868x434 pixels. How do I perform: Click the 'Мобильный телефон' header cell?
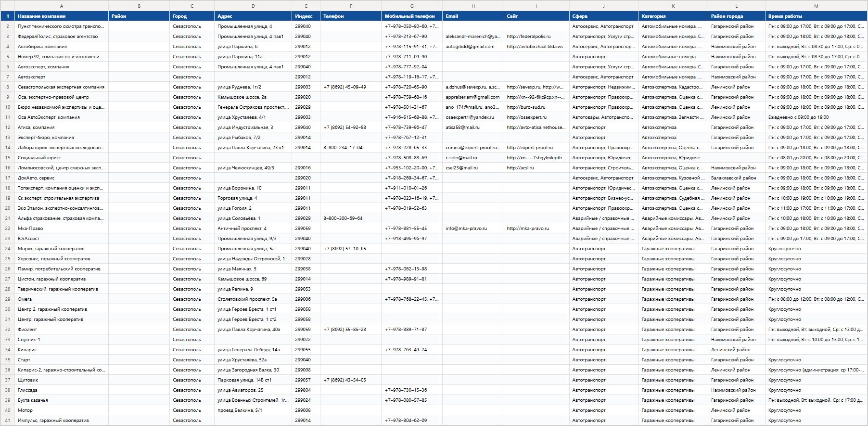pos(412,16)
